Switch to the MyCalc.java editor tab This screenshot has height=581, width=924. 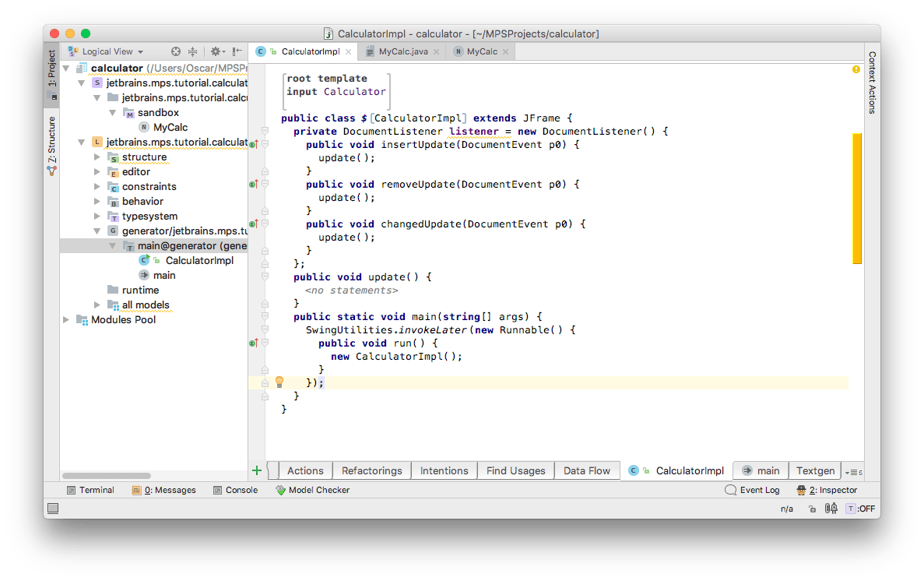tap(403, 51)
